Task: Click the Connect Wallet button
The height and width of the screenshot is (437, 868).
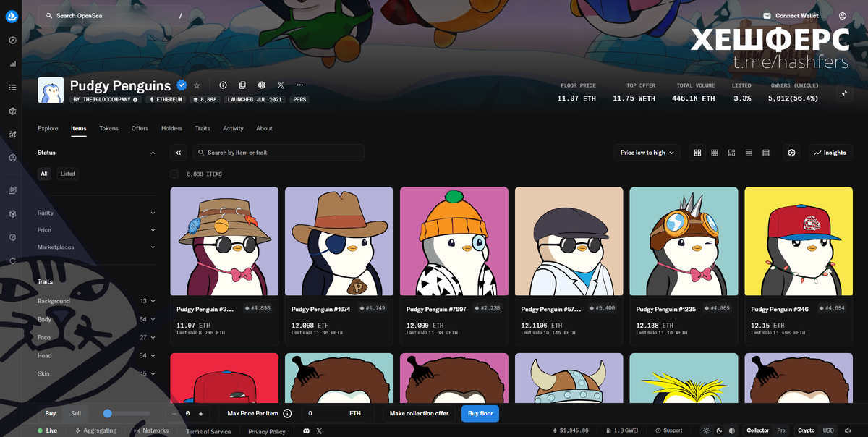Action: pyautogui.click(x=792, y=15)
